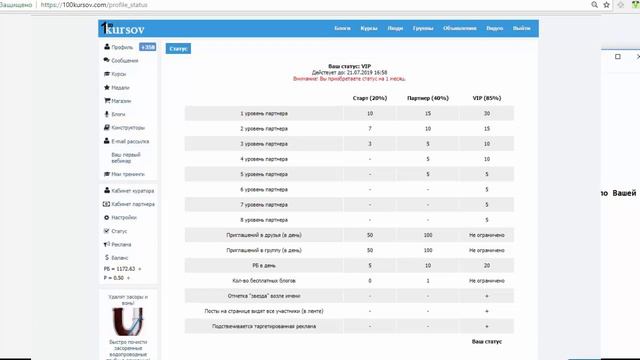Screen dimensions: 640x360
Task: Click the plus next to РБ = 1172.63
Action: 140,269
